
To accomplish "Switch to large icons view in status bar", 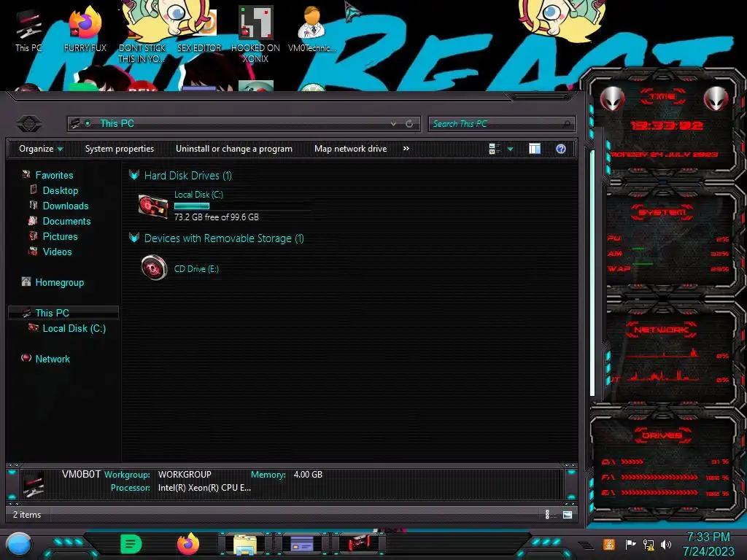I will [x=568, y=514].
